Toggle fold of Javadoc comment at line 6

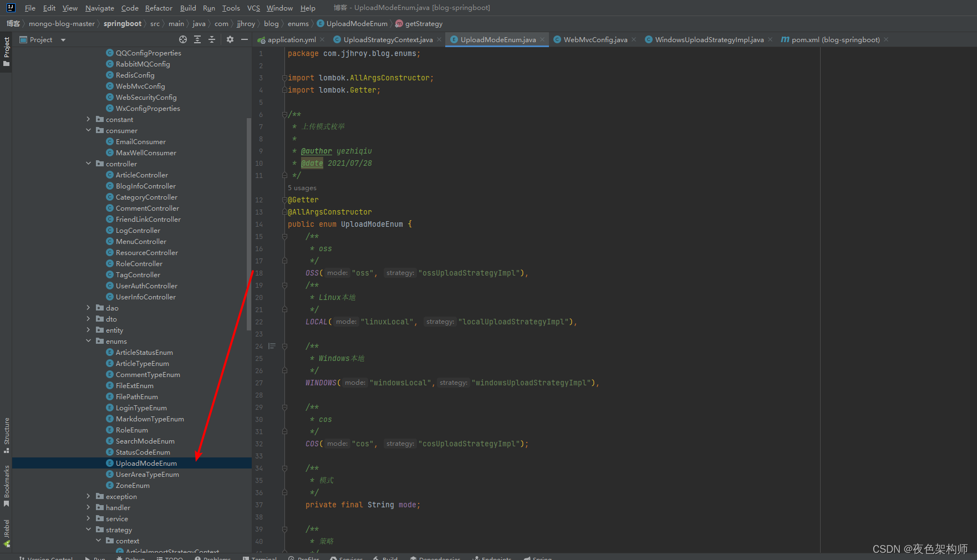tap(284, 114)
